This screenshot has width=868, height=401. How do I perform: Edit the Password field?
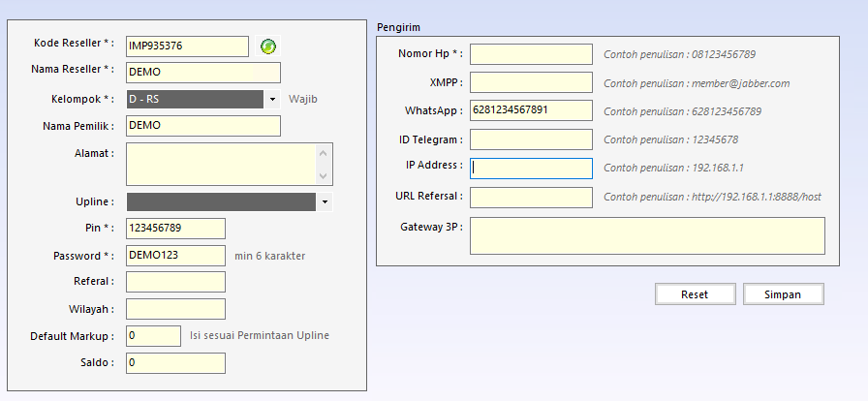click(175, 256)
